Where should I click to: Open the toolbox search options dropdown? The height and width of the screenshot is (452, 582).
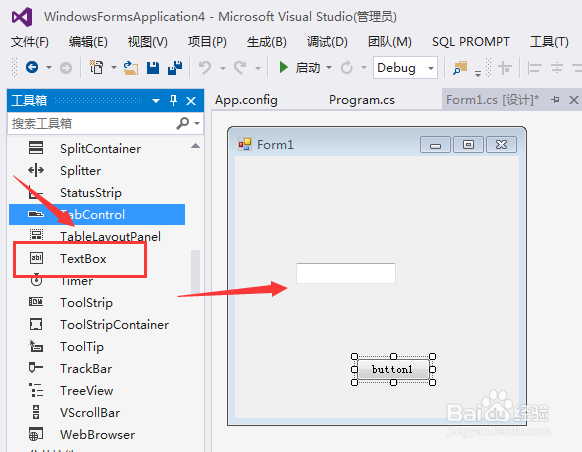197,123
